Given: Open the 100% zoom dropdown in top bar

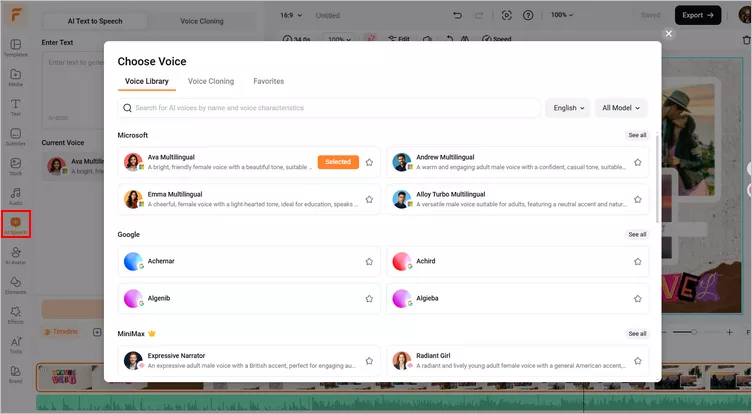Looking at the screenshot, I should [x=562, y=15].
